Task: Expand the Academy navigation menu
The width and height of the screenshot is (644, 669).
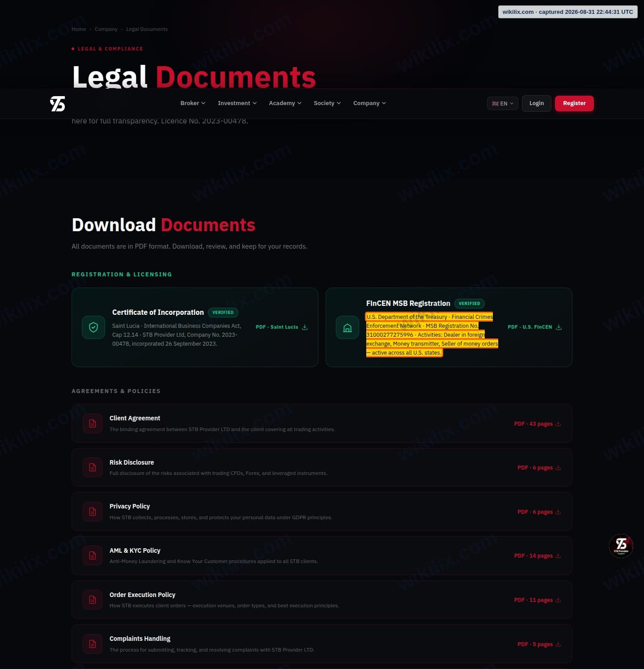Action: (285, 103)
